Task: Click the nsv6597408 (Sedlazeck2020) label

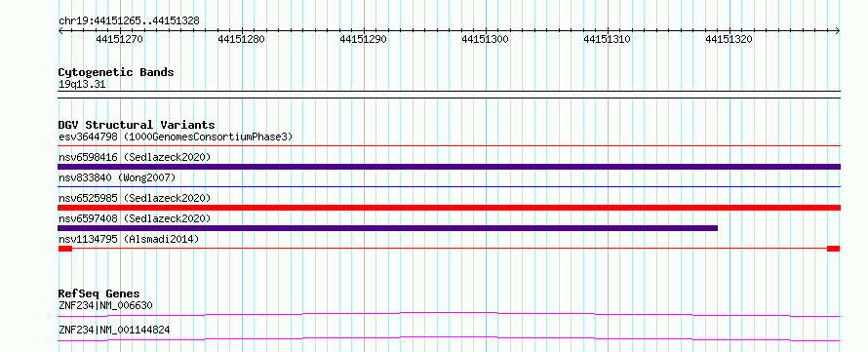Action: tap(135, 218)
